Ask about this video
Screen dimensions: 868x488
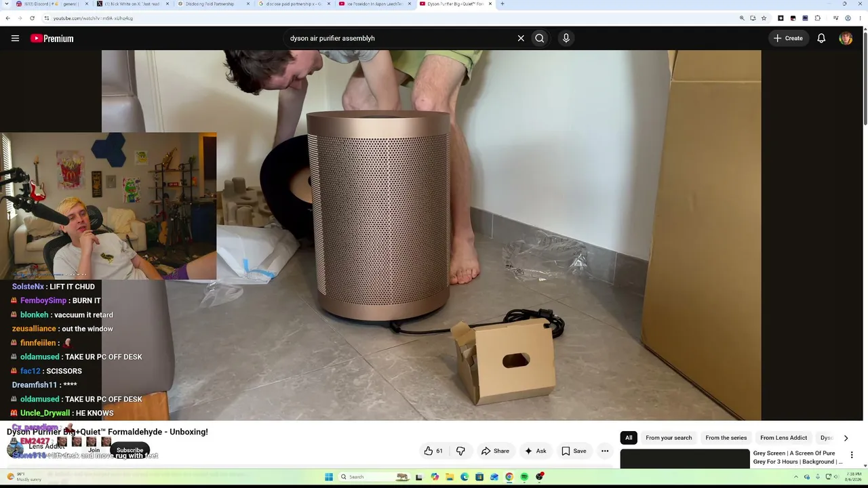pyautogui.click(x=534, y=451)
